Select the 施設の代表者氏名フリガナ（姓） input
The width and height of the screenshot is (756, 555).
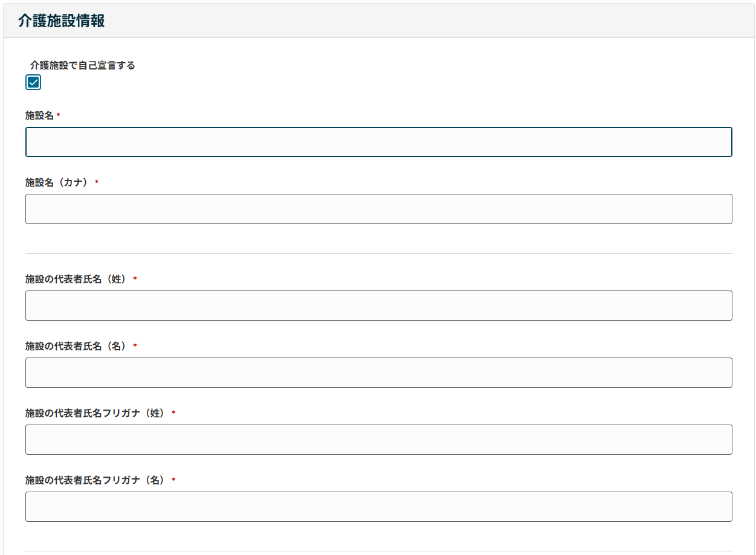(x=378, y=440)
